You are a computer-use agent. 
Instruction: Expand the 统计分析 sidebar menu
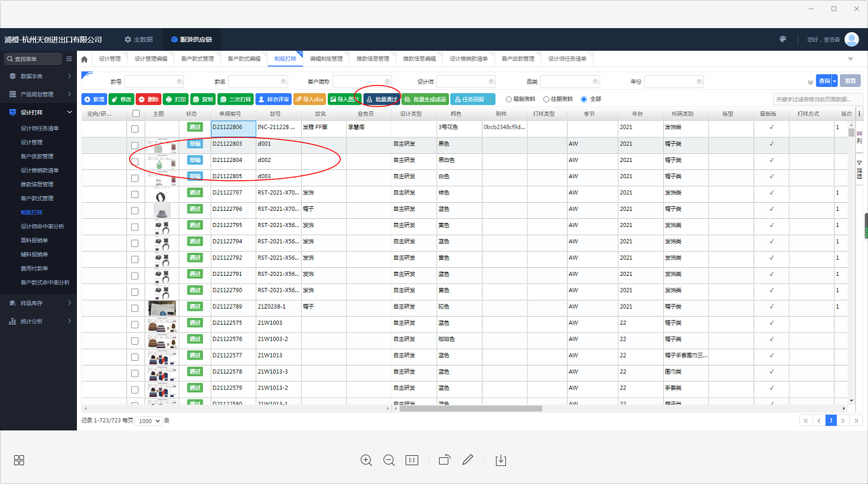(x=38, y=321)
